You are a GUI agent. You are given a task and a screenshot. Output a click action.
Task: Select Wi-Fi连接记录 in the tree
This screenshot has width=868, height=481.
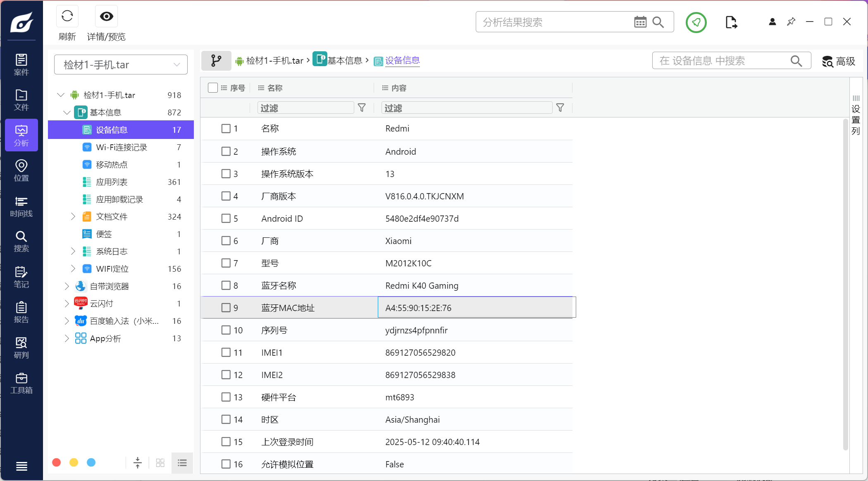pos(121,147)
